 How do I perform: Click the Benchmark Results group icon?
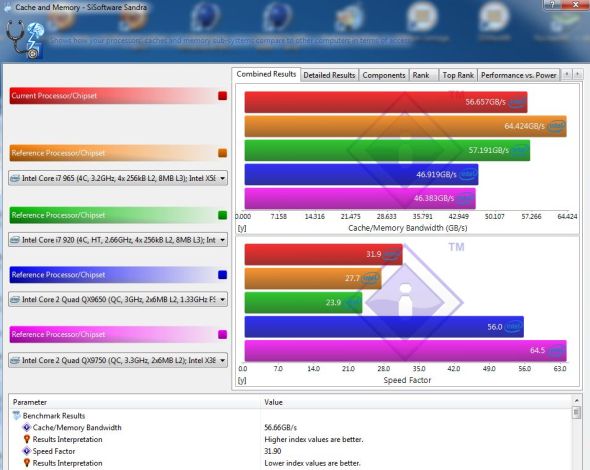(x=17, y=416)
